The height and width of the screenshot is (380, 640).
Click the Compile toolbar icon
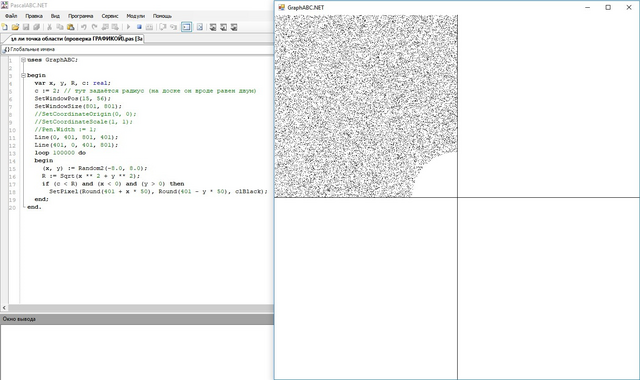149,27
